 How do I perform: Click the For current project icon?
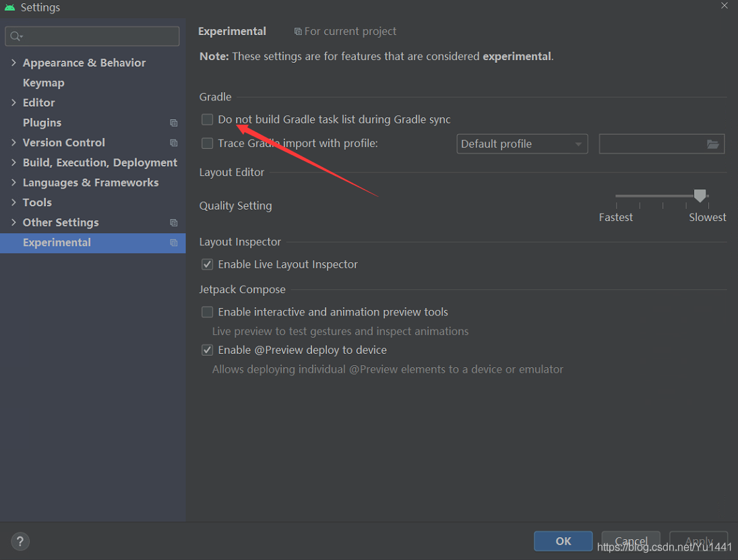pyautogui.click(x=297, y=32)
